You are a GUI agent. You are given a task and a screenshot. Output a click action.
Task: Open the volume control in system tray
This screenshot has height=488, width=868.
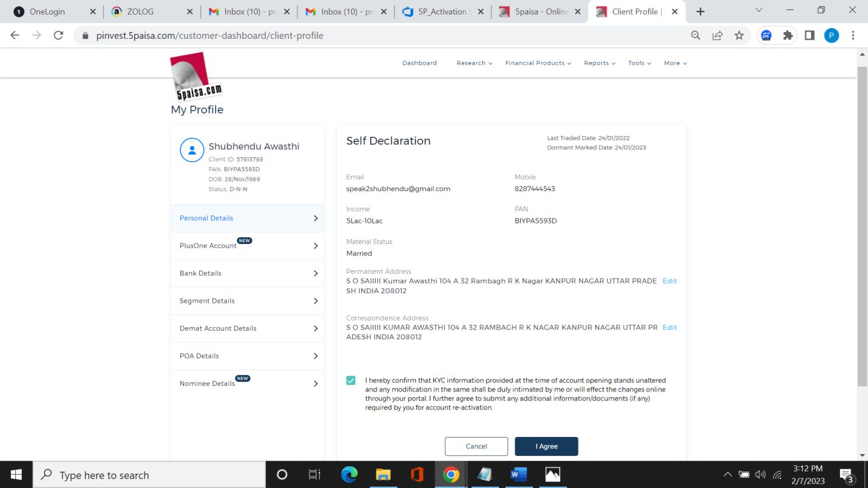point(760,475)
